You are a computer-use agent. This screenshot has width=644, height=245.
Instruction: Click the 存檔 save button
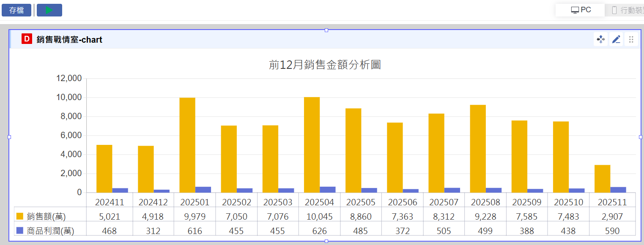point(16,10)
